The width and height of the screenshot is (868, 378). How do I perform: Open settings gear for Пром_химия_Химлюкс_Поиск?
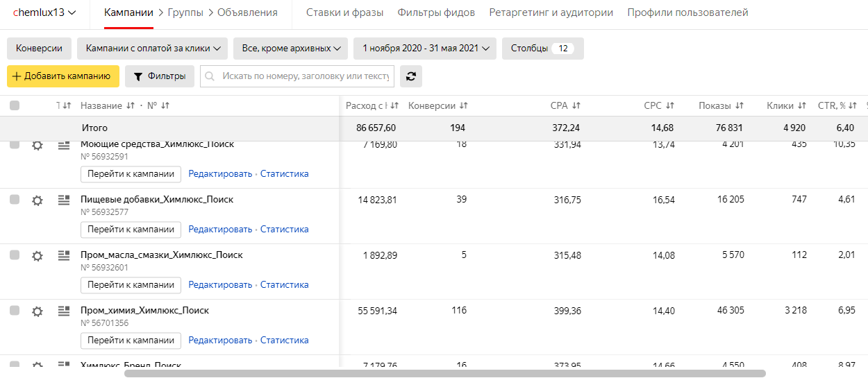(x=37, y=311)
